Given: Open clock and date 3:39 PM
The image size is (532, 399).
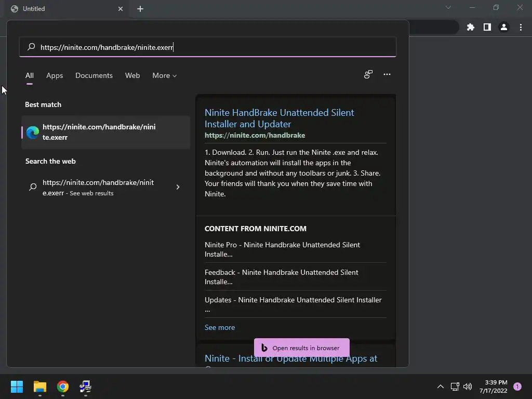Looking at the screenshot, I should tap(493, 387).
